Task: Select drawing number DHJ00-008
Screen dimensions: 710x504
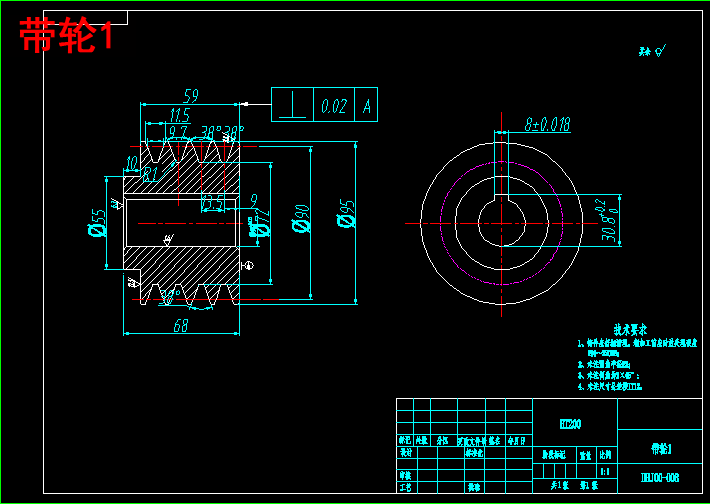Action: click(660, 478)
